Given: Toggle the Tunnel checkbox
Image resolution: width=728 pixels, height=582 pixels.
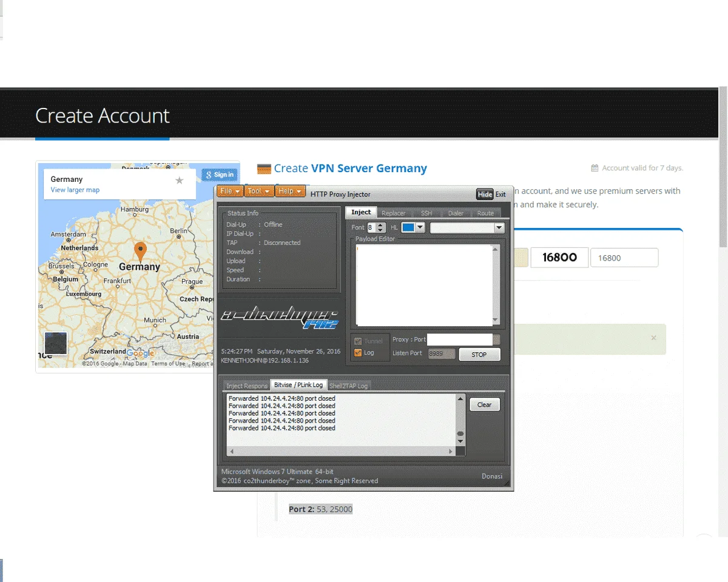Looking at the screenshot, I should 358,341.
